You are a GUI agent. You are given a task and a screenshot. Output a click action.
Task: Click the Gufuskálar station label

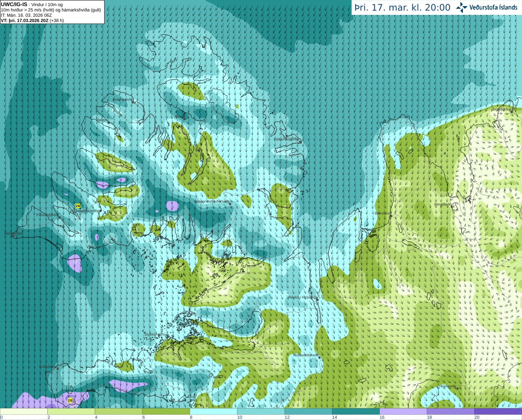pos(48,367)
